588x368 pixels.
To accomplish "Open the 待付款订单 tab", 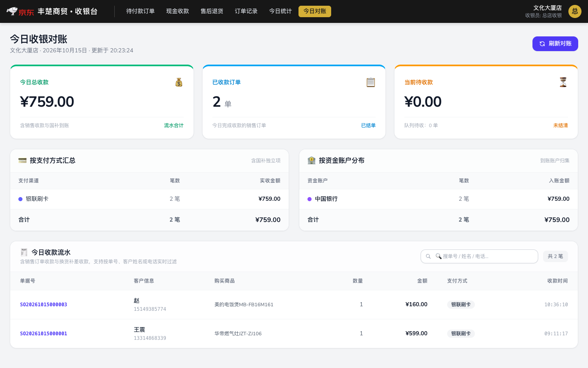I will pos(140,11).
